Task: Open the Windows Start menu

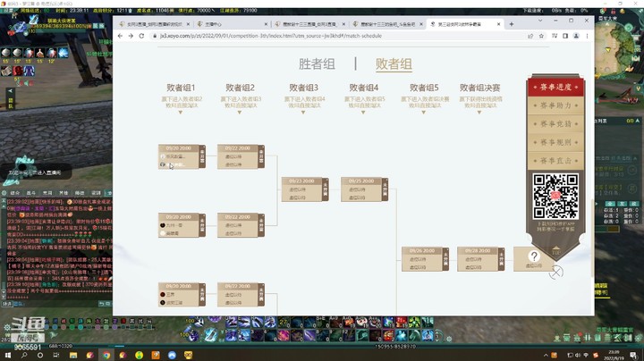Action: 8,356
